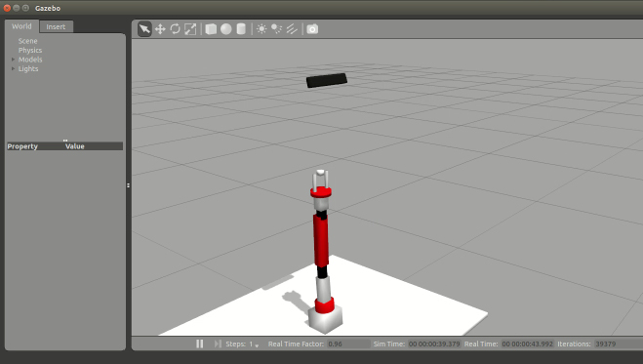
Task: Activate the translate mode tool
Action: (160, 29)
